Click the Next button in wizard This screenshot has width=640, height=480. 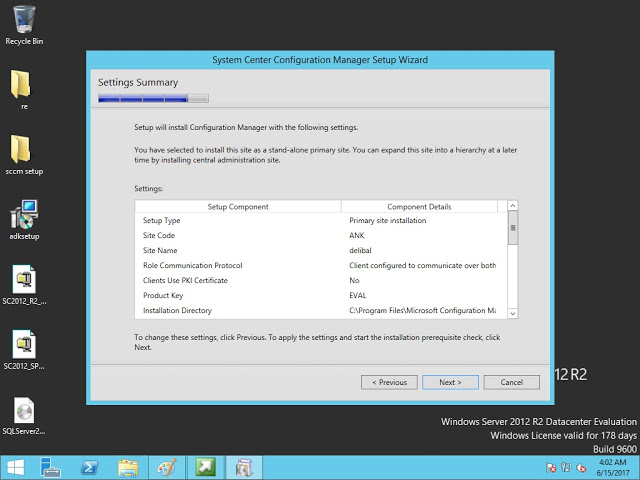(x=450, y=382)
